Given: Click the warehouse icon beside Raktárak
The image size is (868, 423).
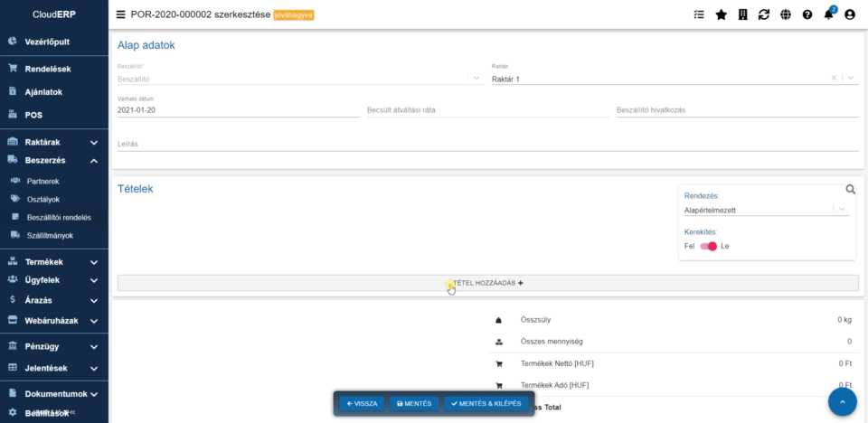Looking at the screenshot, I should click(13, 142).
